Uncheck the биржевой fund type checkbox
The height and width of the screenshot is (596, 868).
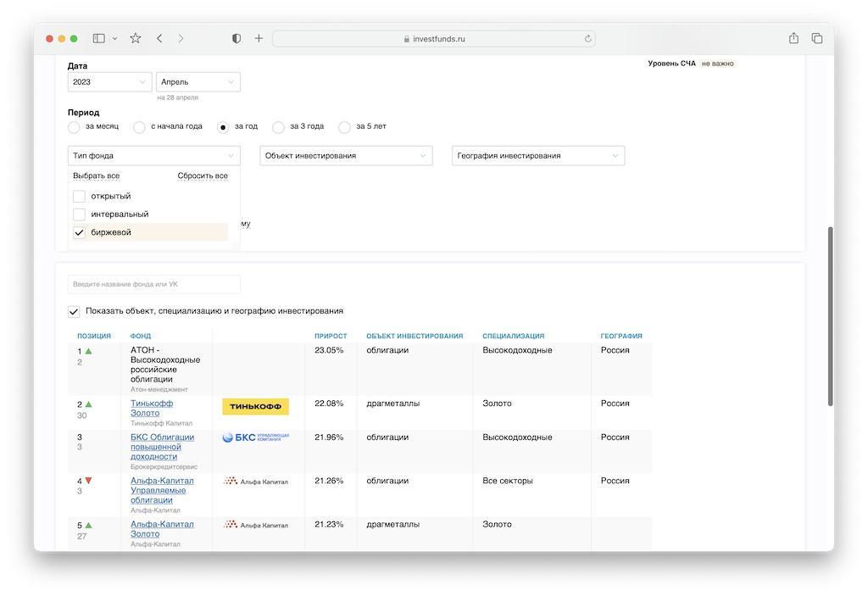(x=80, y=232)
